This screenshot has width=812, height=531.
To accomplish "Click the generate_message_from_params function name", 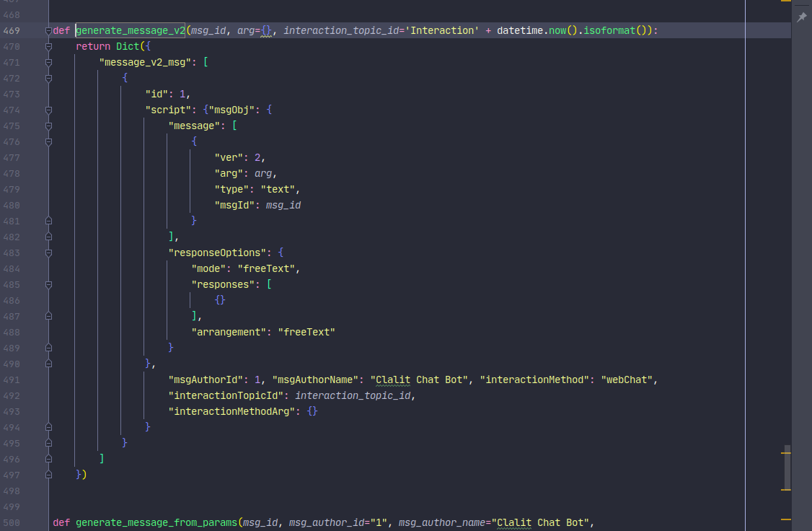I will pyautogui.click(x=156, y=523).
